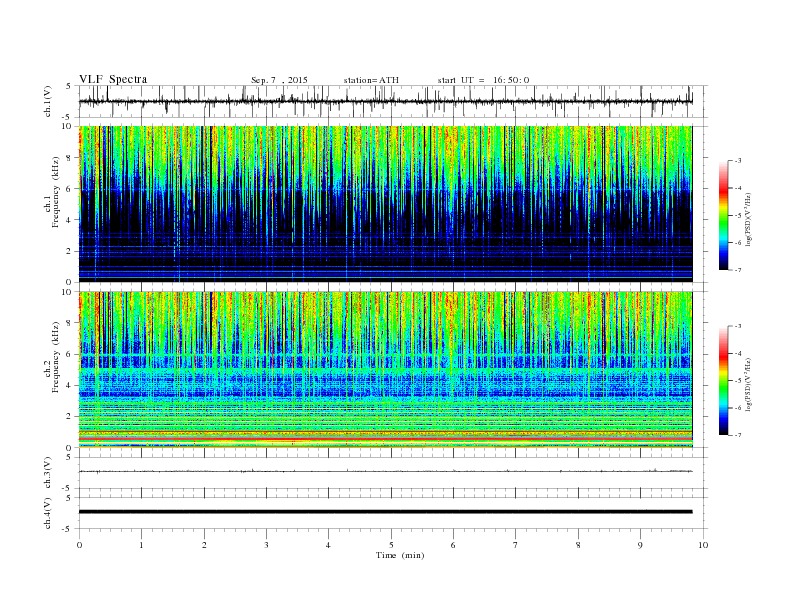The width and height of the screenshot is (792, 612).
Task: Click time axis tick label "6"
Action: coord(453,545)
